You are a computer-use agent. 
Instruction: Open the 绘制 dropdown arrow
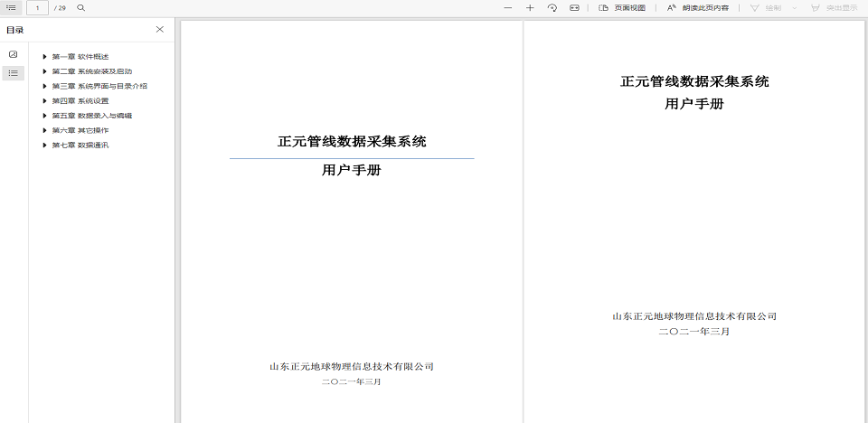point(795,7)
